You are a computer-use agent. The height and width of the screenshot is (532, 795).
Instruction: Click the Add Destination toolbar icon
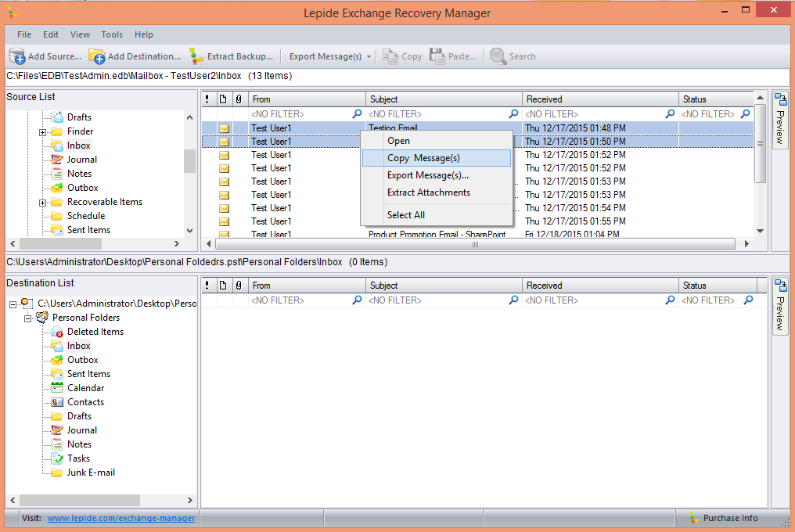(96, 56)
